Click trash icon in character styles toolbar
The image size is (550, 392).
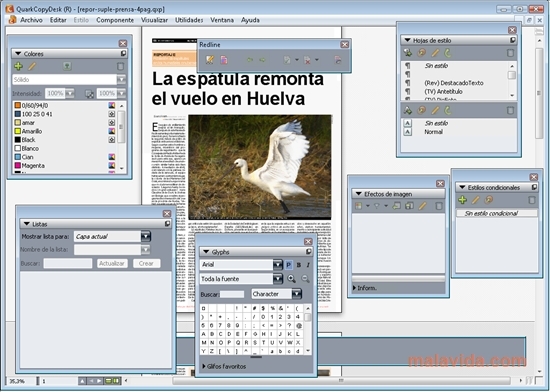click(510, 110)
